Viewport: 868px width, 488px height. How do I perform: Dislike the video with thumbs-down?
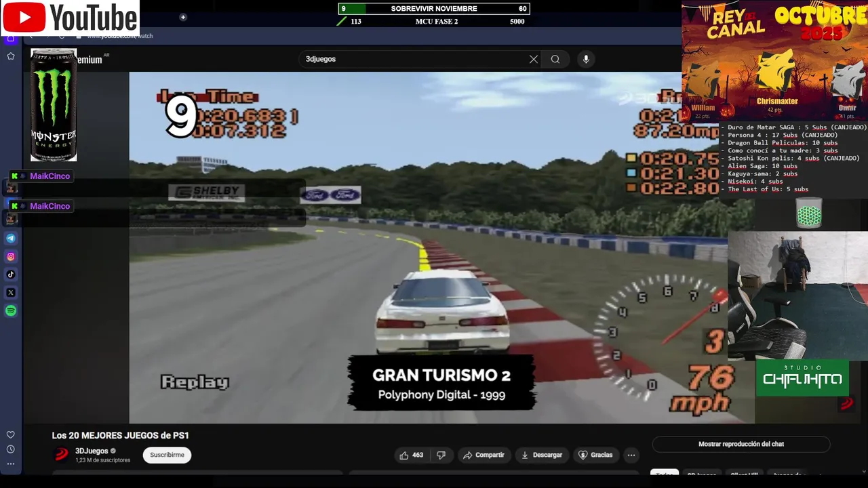[x=441, y=455]
